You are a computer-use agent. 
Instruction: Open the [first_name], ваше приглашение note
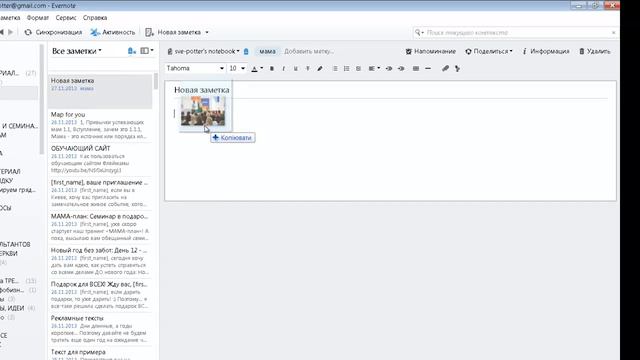point(100,193)
